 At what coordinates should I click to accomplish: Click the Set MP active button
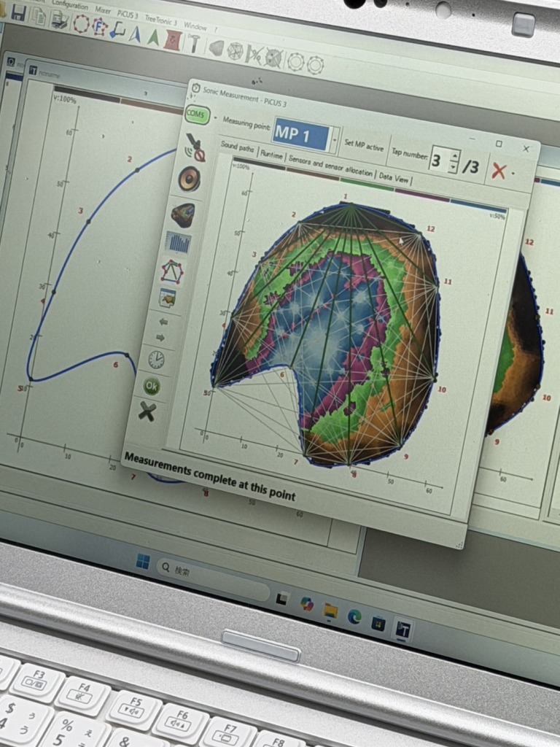[x=363, y=146]
